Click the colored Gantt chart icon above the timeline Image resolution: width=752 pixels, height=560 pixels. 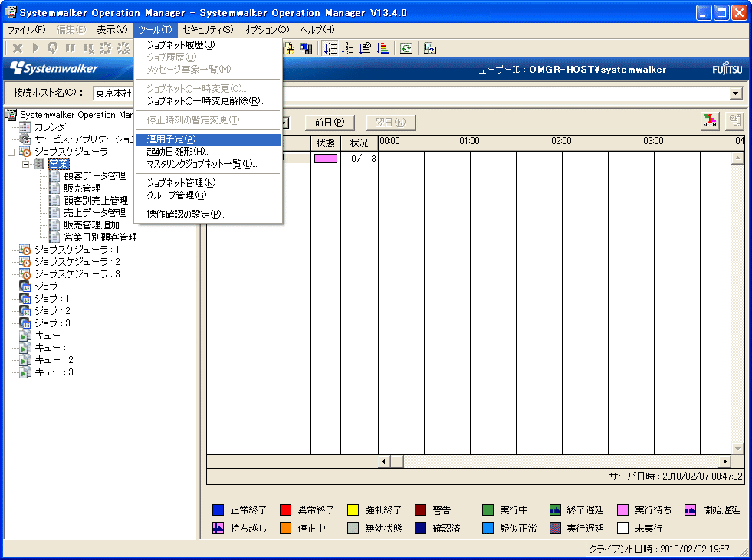point(710,121)
